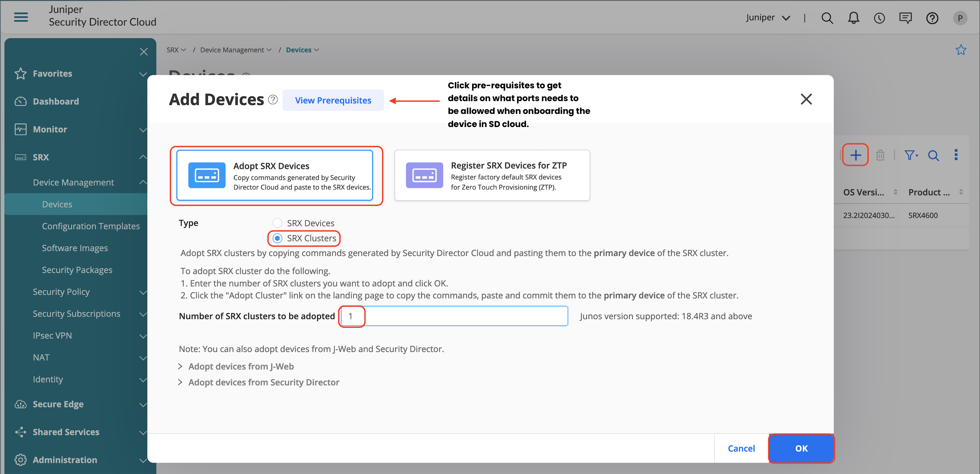Open the Juniper organization dropdown
This screenshot has height=474, width=980.
(x=768, y=18)
